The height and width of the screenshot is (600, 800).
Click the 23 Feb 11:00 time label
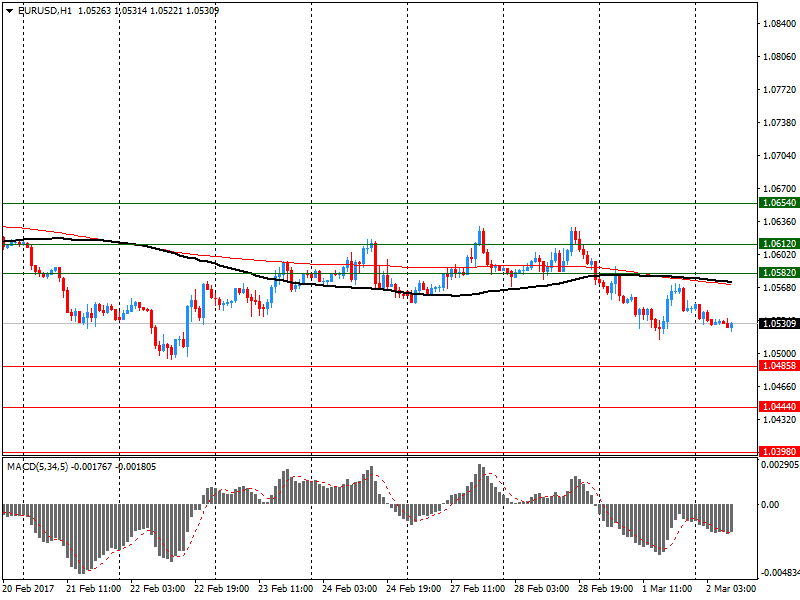pos(285,589)
